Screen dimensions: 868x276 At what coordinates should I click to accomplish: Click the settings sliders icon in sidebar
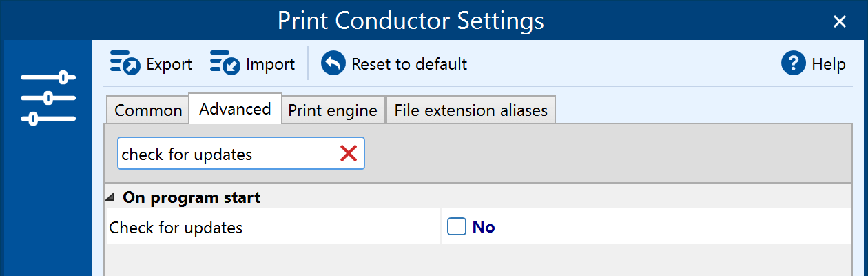coord(48,98)
